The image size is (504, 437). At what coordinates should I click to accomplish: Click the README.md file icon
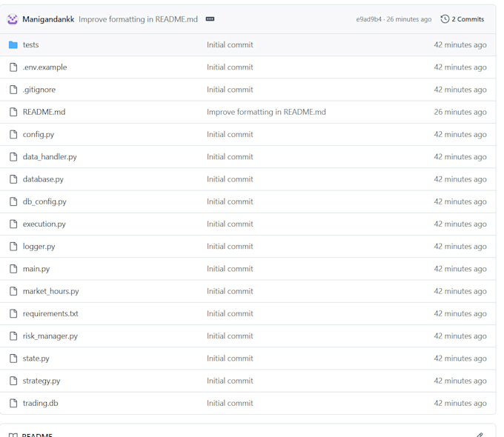pos(13,112)
